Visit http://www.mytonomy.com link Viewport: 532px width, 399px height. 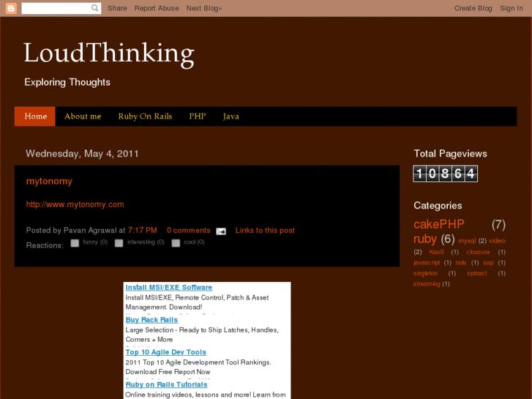click(75, 204)
